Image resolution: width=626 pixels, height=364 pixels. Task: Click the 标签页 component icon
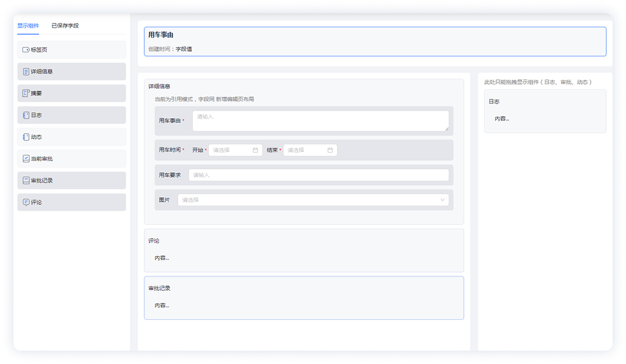[26, 50]
